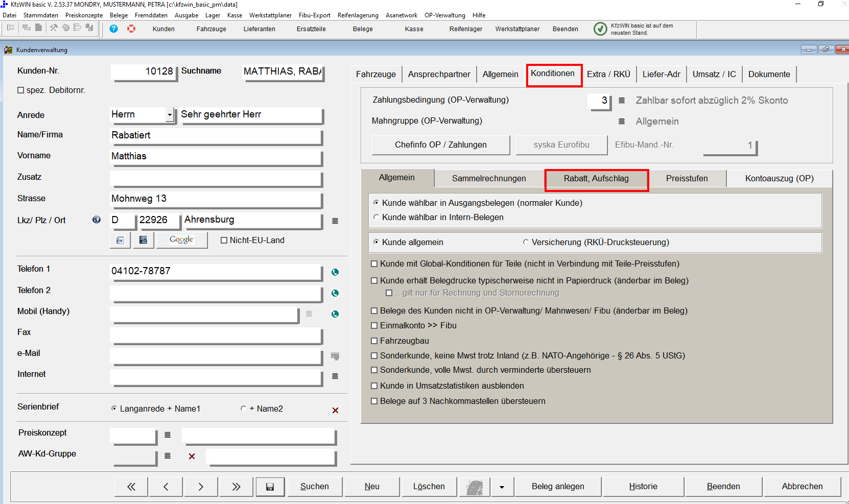Click the hammer tools icon in top toolbar
The width and height of the screenshot is (849, 504).
pos(54,28)
